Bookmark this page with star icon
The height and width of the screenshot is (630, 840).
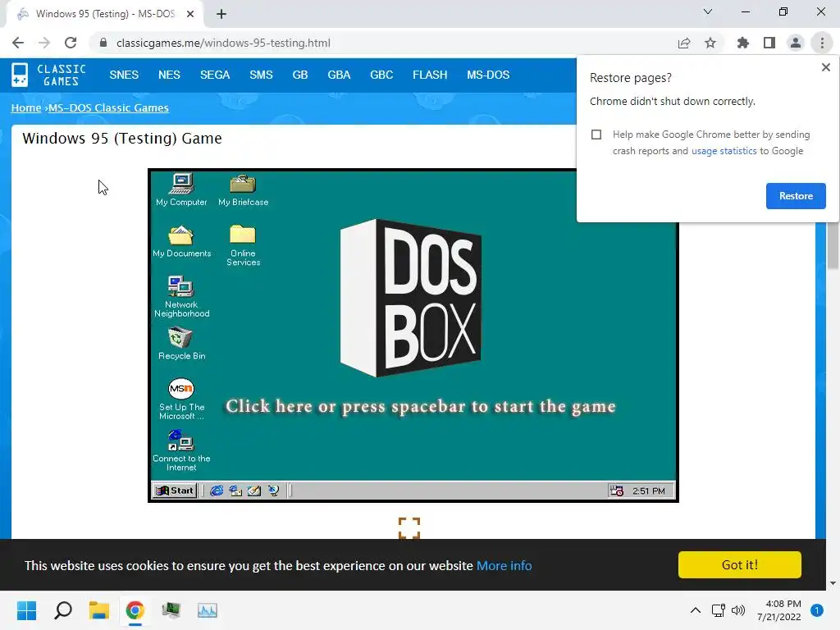click(710, 43)
